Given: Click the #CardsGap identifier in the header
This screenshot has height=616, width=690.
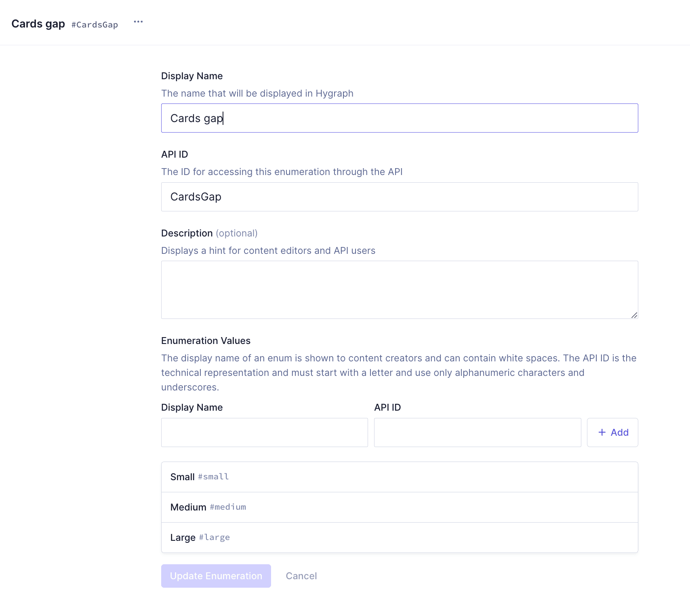Looking at the screenshot, I should [95, 25].
